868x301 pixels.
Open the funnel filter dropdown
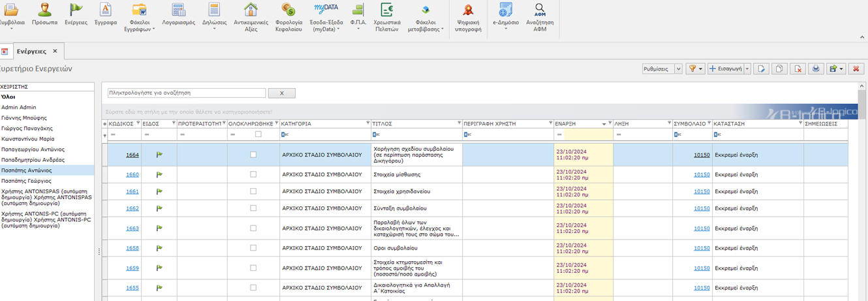click(x=696, y=69)
